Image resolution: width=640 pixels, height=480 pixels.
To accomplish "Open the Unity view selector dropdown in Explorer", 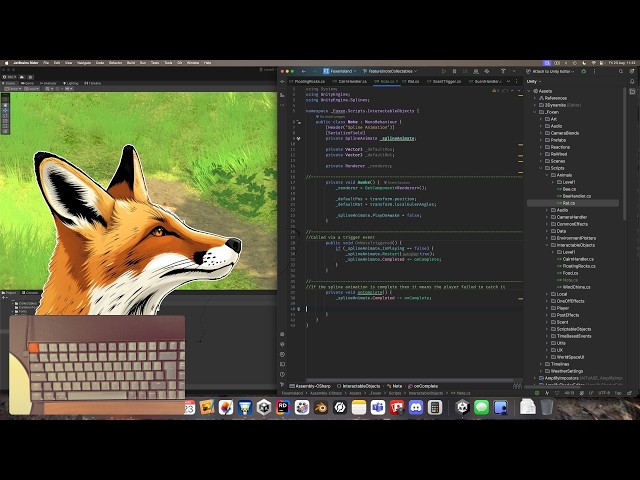I will 534,82.
